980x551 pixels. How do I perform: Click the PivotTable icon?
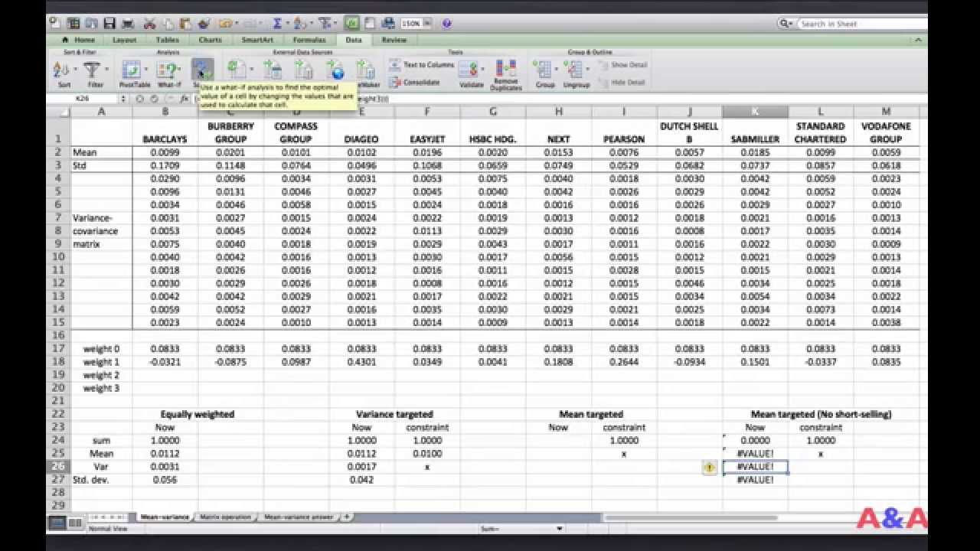coord(131,70)
